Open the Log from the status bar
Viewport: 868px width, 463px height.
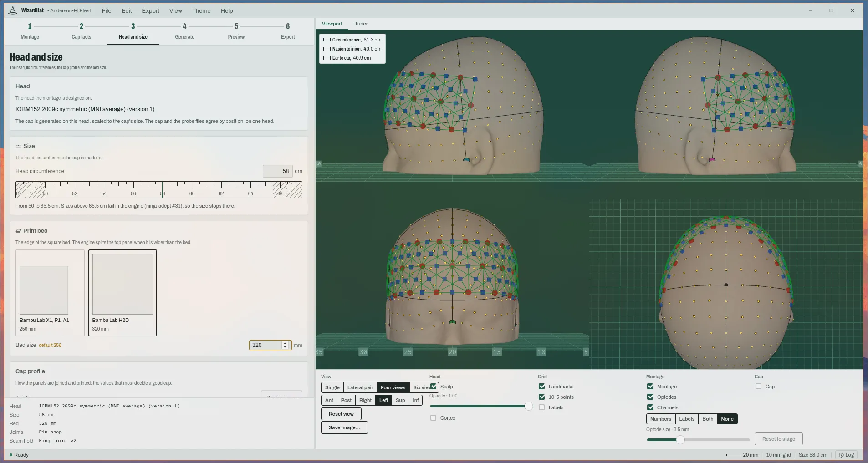pos(847,455)
